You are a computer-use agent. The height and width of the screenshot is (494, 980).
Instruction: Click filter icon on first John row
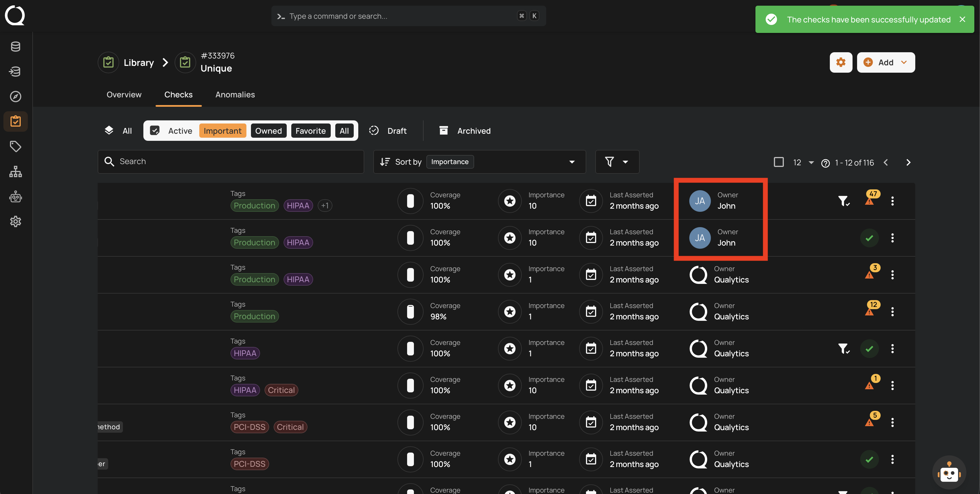(x=843, y=201)
